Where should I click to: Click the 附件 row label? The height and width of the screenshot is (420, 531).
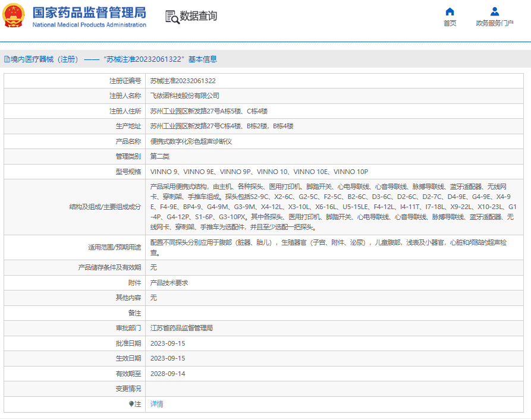pos(134,283)
